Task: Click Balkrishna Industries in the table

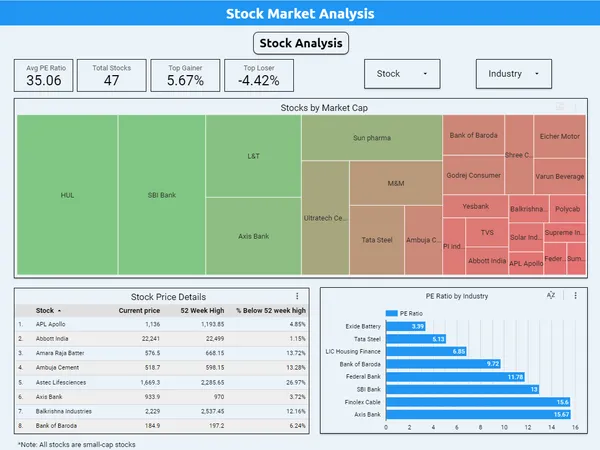Action: 64,411
